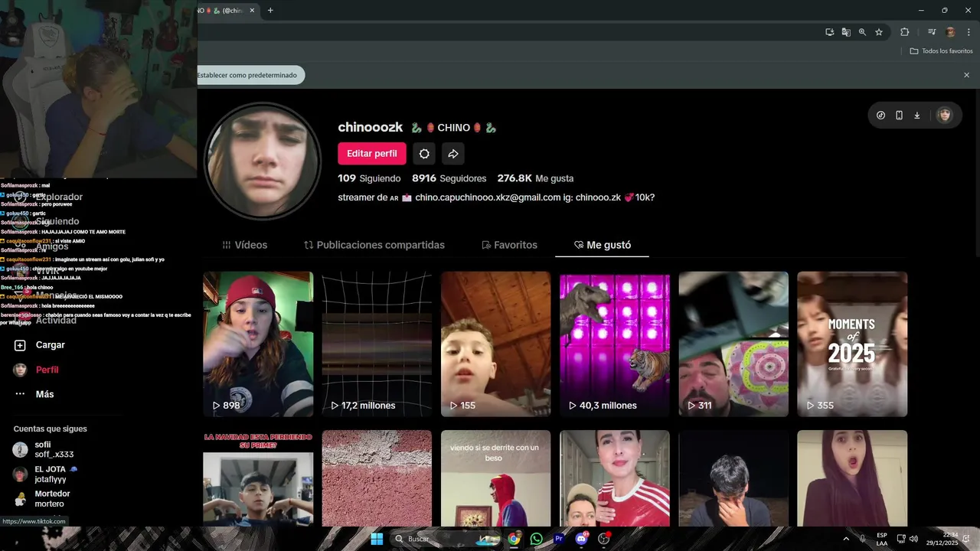Open the Windows Start menu
The width and height of the screenshot is (980, 551).
pos(377,539)
